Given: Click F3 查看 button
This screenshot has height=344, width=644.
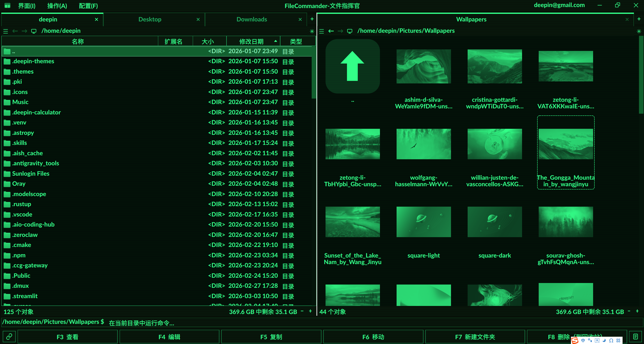Looking at the screenshot, I should 68,337.
